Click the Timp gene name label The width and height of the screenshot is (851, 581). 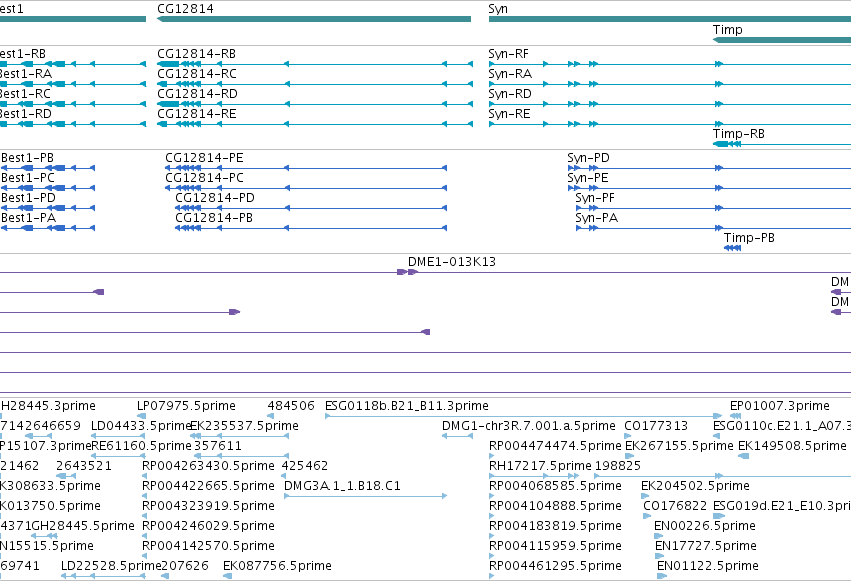tap(727, 30)
